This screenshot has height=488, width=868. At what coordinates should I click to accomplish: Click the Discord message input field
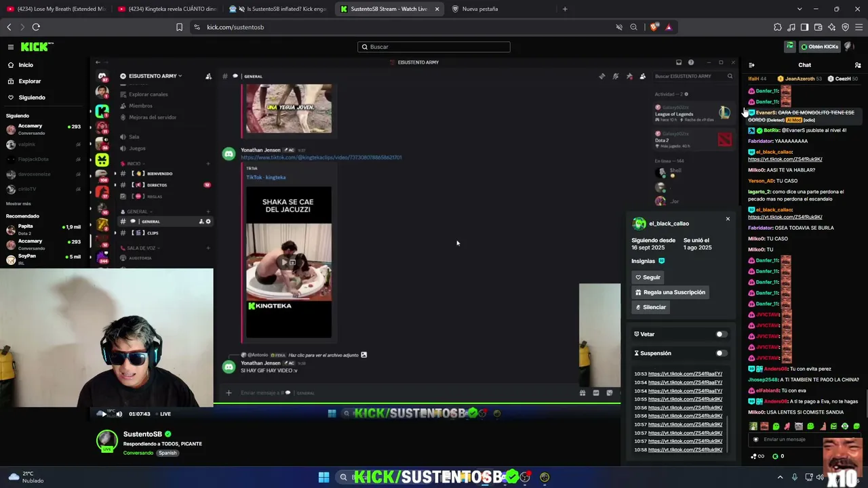(x=407, y=393)
